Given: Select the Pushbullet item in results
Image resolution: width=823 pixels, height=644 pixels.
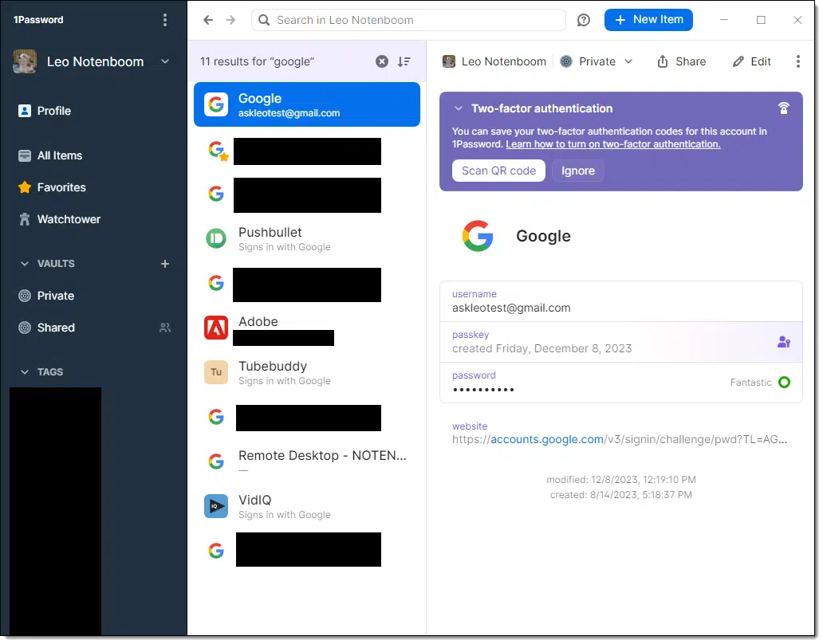Looking at the screenshot, I should point(307,239).
